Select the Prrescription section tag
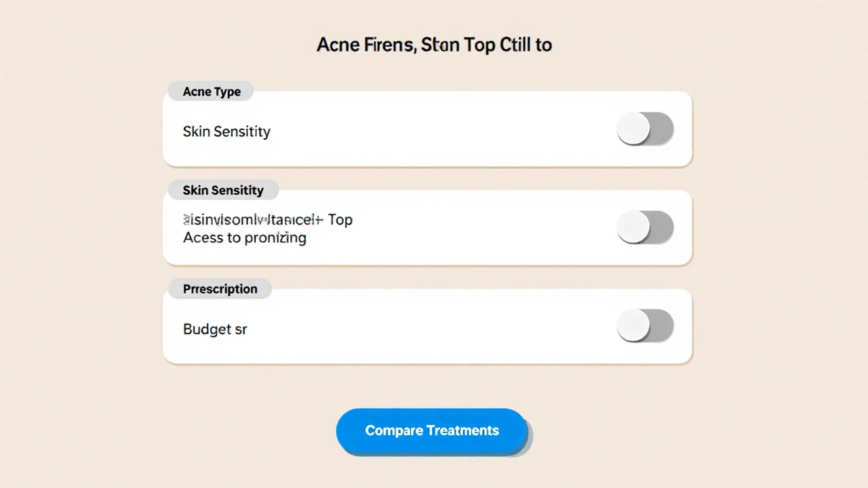The height and width of the screenshot is (488, 868). (x=220, y=289)
